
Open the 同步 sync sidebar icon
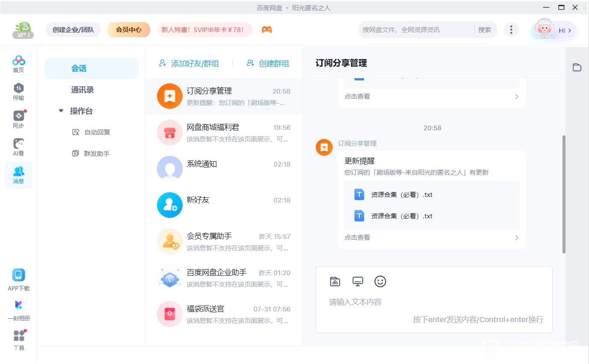(x=18, y=120)
